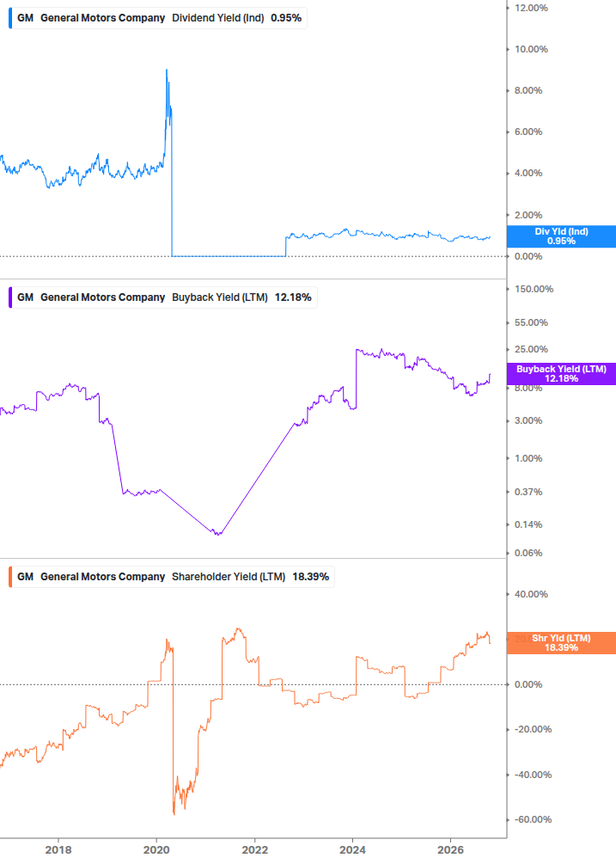Image resolution: width=616 pixels, height=864 pixels.
Task: Click the Shareholder Yield (LTM) legend label
Action: [229, 577]
